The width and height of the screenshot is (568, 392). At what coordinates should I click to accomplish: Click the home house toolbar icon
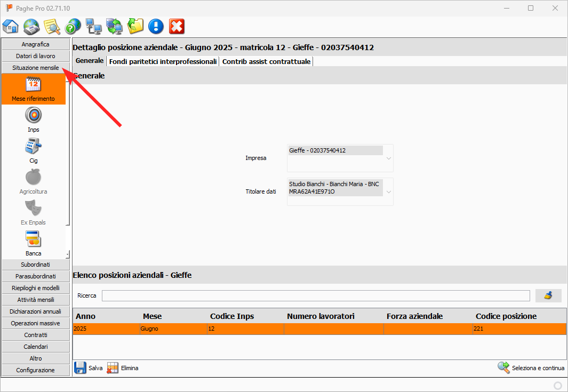coord(11,26)
